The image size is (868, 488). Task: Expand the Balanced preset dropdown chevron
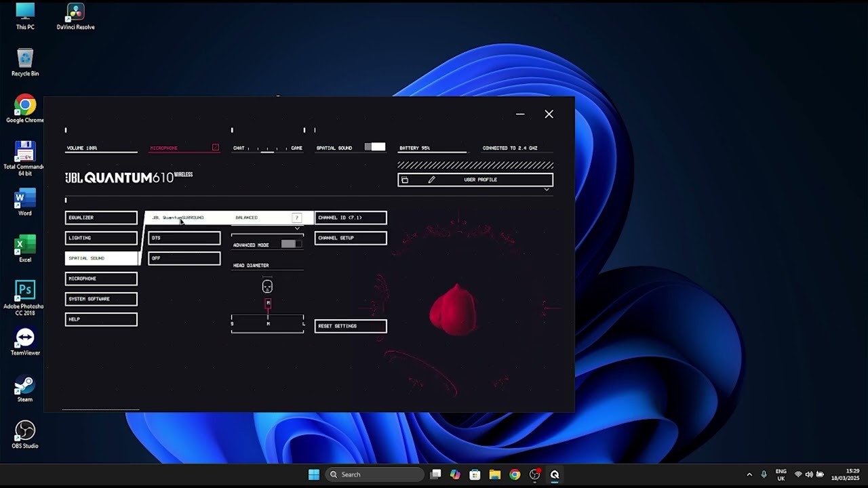click(x=296, y=228)
